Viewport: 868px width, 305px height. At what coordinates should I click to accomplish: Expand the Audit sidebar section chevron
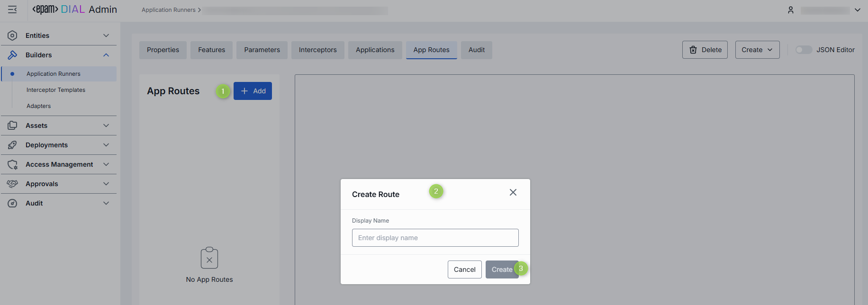click(x=106, y=203)
